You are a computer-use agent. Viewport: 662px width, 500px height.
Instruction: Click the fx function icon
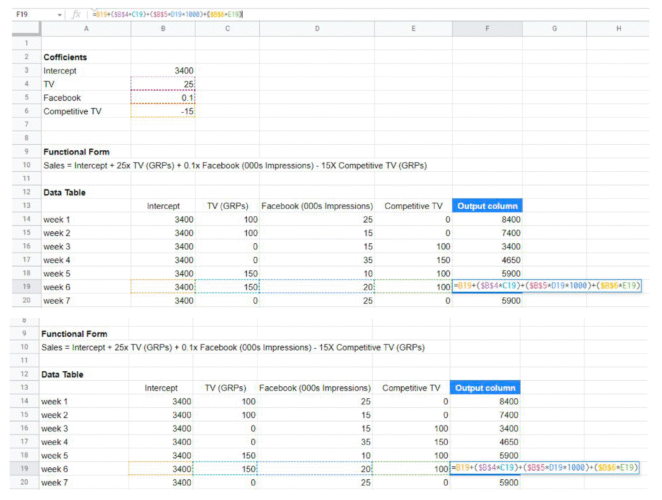pyautogui.click(x=76, y=14)
